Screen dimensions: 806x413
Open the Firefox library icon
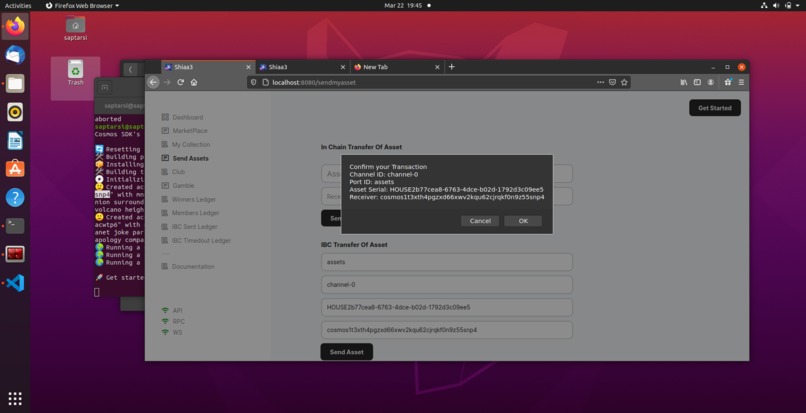point(684,82)
